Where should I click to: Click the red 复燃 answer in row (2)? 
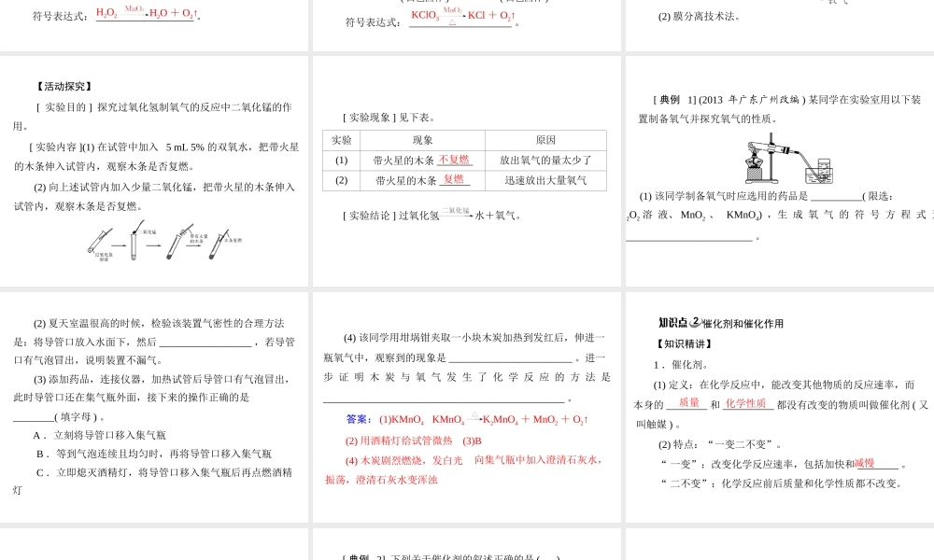454,179
